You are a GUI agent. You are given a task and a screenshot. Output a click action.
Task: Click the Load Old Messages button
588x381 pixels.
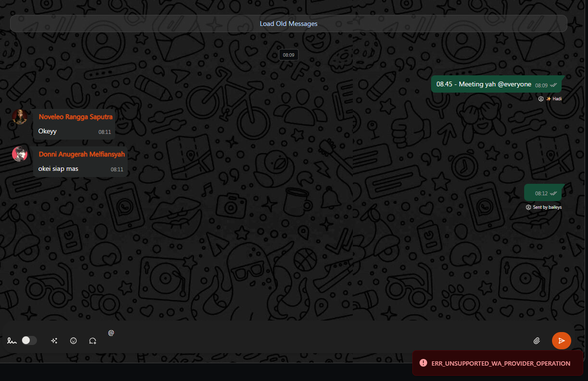coord(288,24)
